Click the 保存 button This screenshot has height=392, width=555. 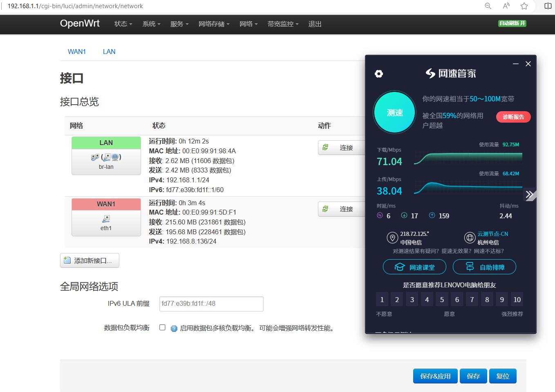[x=473, y=376]
